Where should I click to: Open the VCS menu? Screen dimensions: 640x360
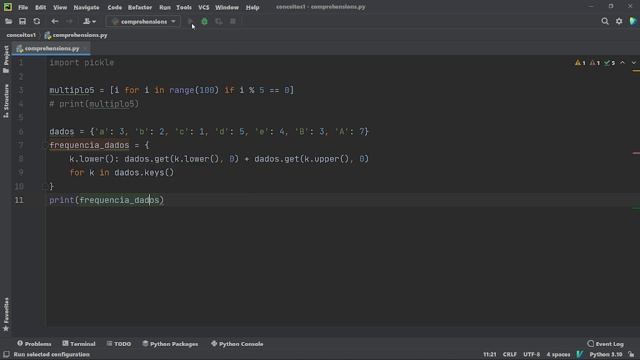203,7
